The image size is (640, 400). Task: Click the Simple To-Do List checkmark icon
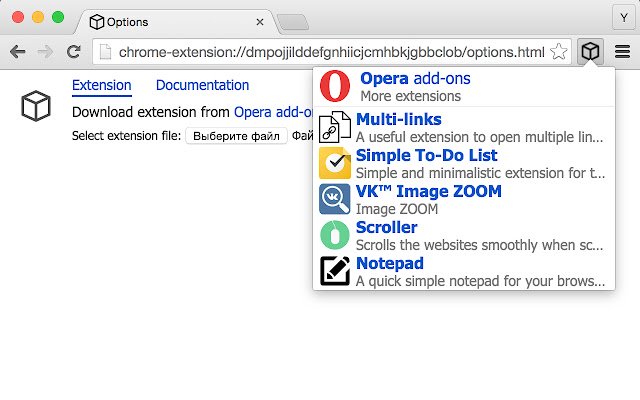(x=335, y=163)
